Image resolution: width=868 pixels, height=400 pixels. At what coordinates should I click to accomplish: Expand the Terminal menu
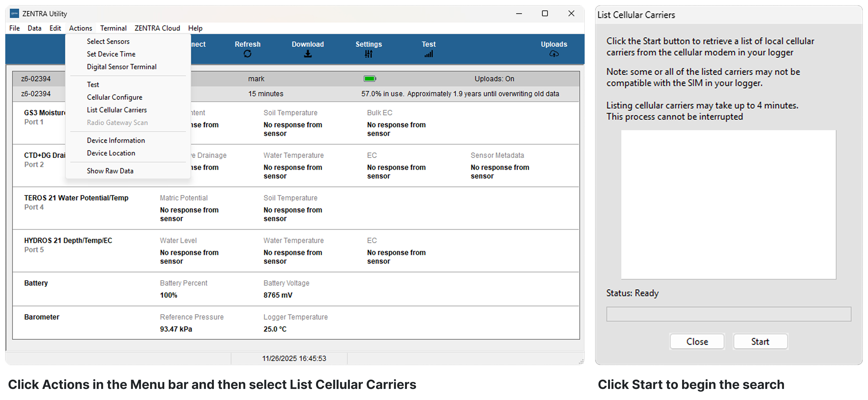coord(113,28)
